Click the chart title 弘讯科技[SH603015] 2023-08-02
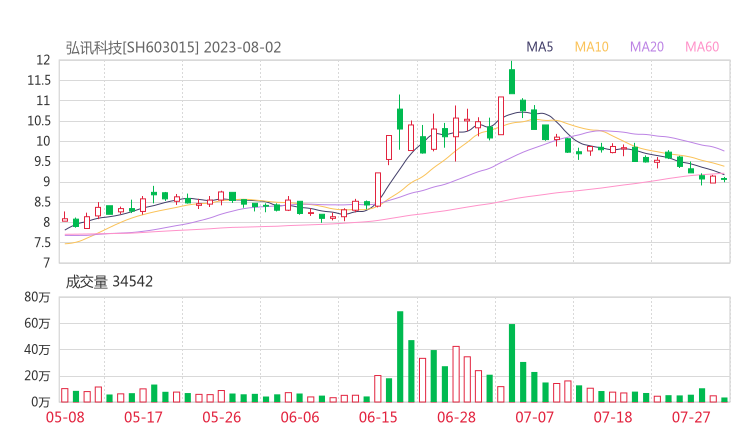740x440 pixels. (x=173, y=48)
